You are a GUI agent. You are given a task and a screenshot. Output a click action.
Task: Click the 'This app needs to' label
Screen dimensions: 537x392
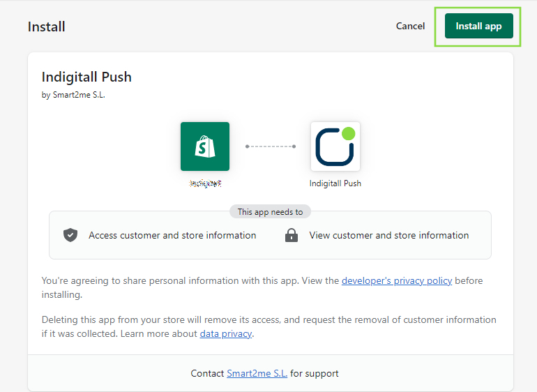tap(270, 212)
